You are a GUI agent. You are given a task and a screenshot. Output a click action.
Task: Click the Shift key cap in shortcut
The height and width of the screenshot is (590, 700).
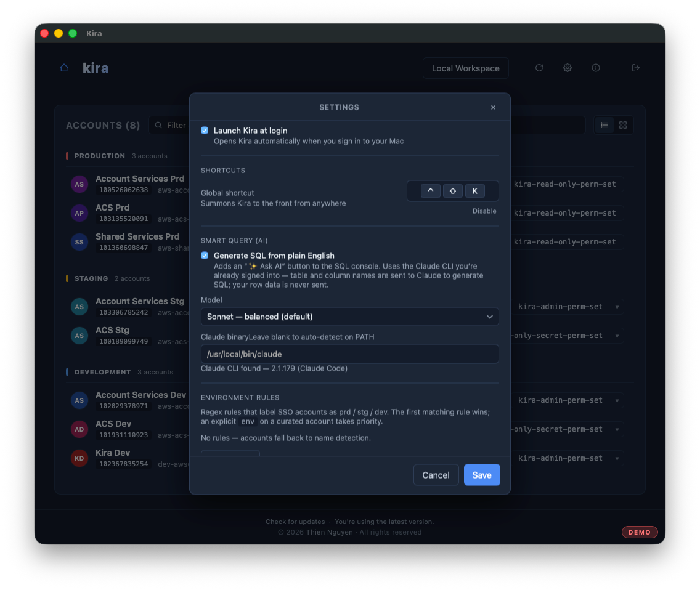pos(453,191)
